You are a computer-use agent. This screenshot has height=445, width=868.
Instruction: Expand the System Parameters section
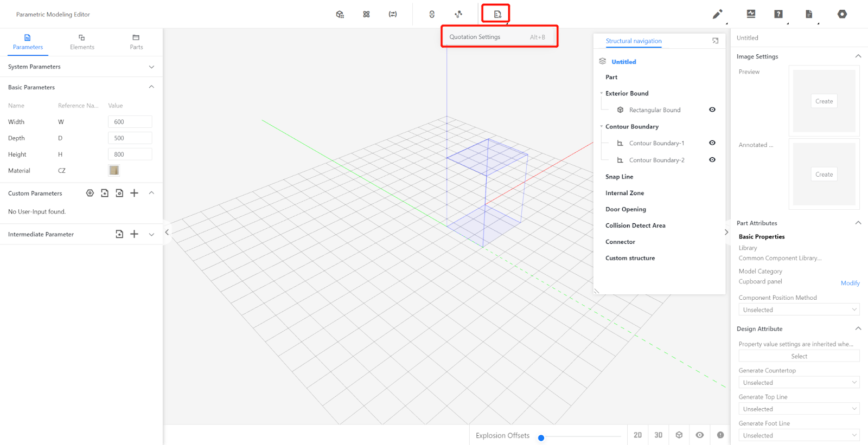[x=151, y=67]
